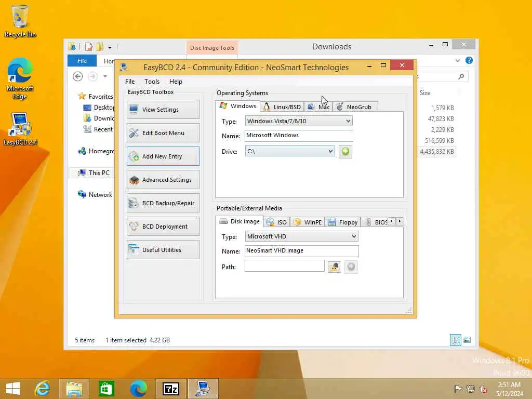Select Recent places in navigation pane
532x399 pixels.
[x=98, y=129]
